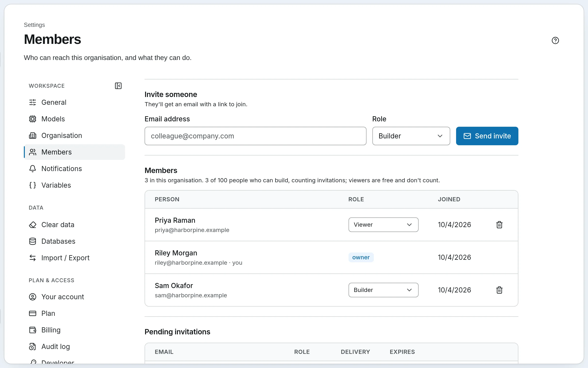Click the JOINED column header
Viewport: 588px width, 368px height.
click(x=449, y=199)
